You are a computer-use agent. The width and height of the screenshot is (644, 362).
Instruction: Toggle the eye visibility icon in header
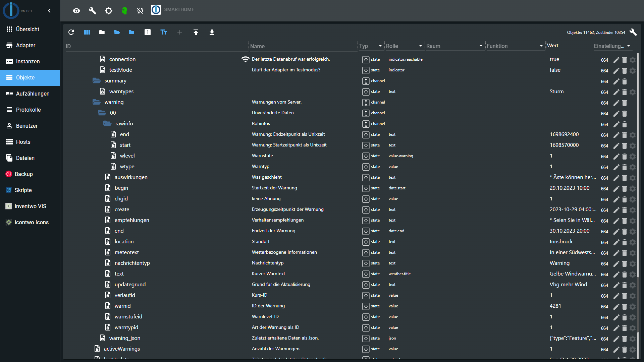(x=76, y=11)
